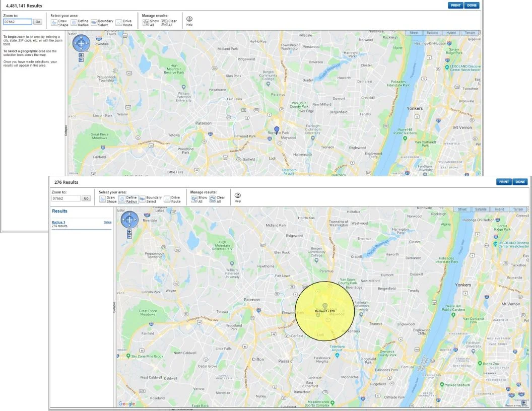The image size is (532, 411).
Task: Click Yonkers label on 276 Results map
Action: tap(463, 285)
